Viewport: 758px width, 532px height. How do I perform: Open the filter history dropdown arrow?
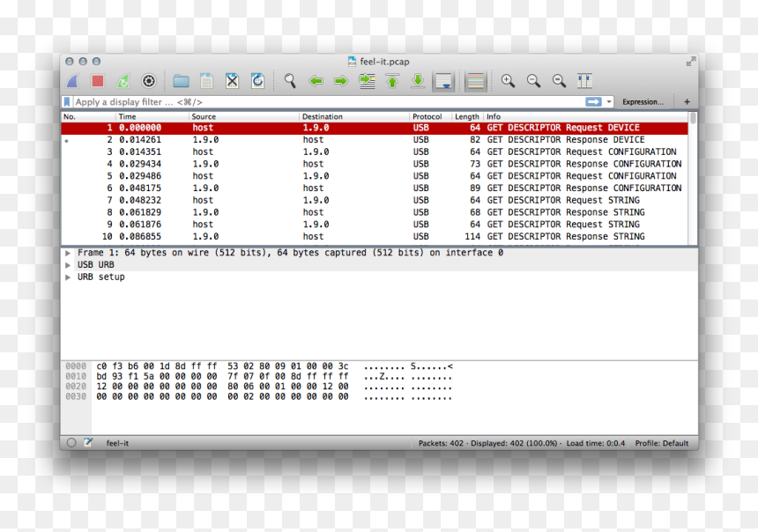pos(609,102)
